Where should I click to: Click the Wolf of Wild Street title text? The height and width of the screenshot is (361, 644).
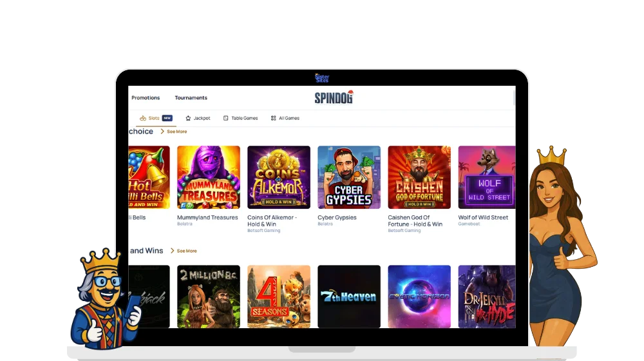click(x=483, y=217)
